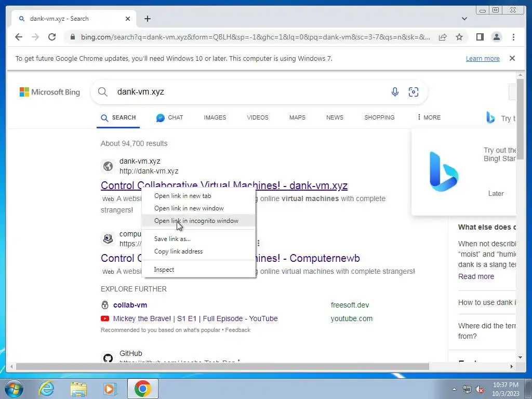Viewport: 532px width, 399px height.
Task: Click the GitHub result favicon
Action: point(108,358)
